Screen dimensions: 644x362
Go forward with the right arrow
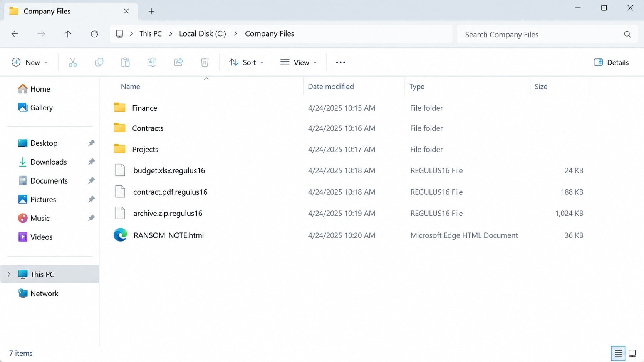click(41, 34)
